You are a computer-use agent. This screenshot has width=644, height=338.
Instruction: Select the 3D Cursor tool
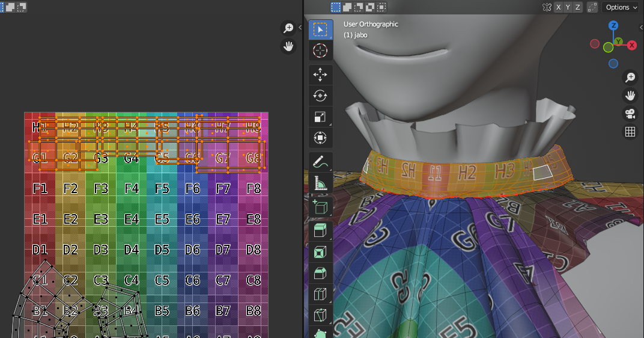[320, 51]
